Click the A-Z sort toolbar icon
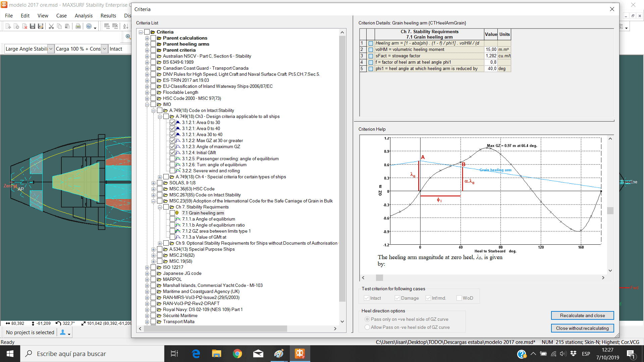 tap(126, 26)
